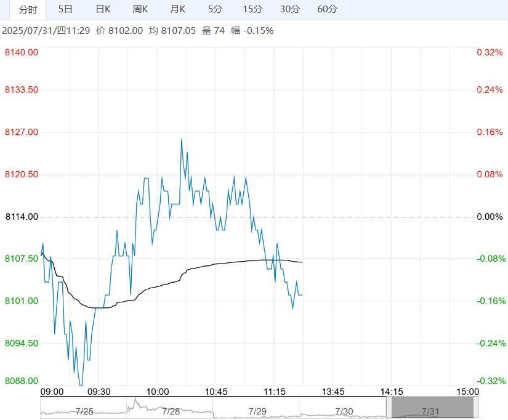Click the 7/25 segment in range navigator
Screen dimensions: 508x420
coord(83,411)
